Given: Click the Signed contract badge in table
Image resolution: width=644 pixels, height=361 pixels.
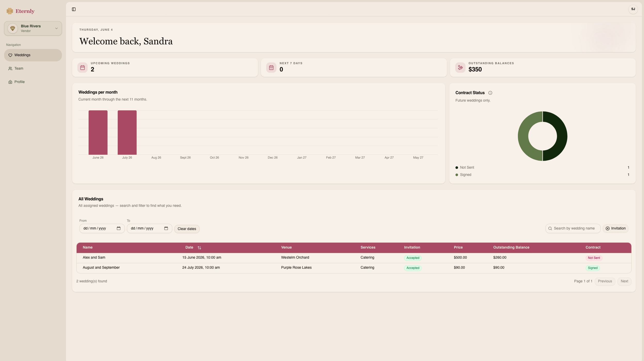Looking at the screenshot, I should (x=592, y=268).
